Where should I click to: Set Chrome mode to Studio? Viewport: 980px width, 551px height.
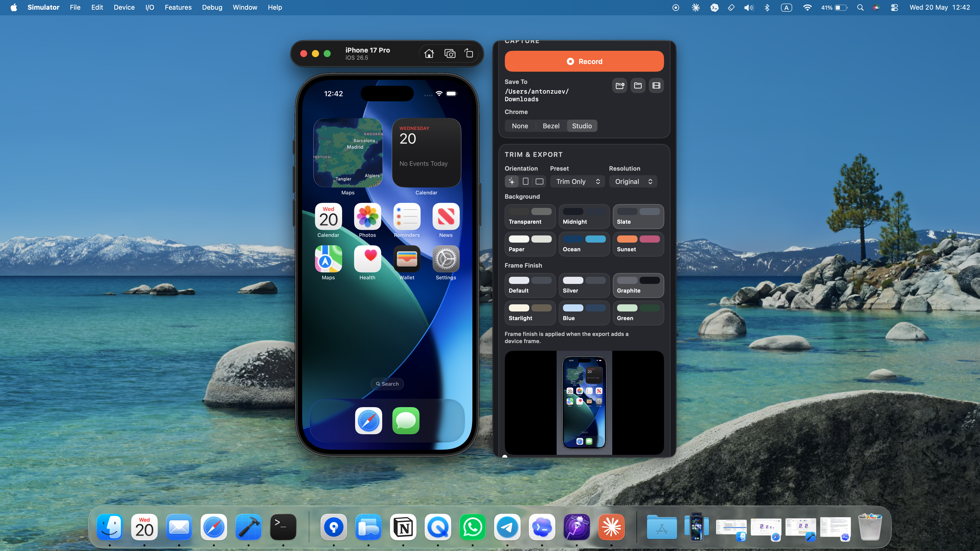tap(582, 126)
